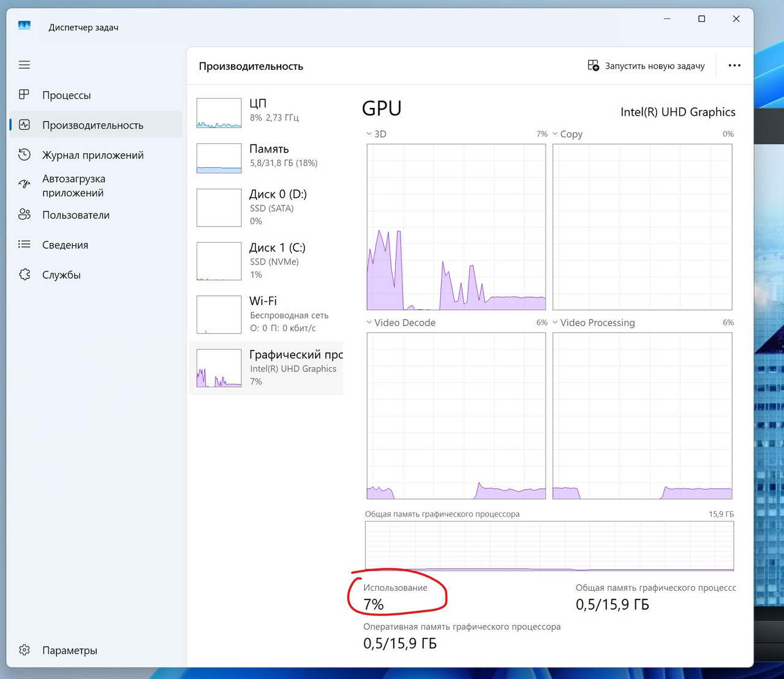784x679 pixels.
Task: Open the Пользователи page
Action: (x=96, y=215)
